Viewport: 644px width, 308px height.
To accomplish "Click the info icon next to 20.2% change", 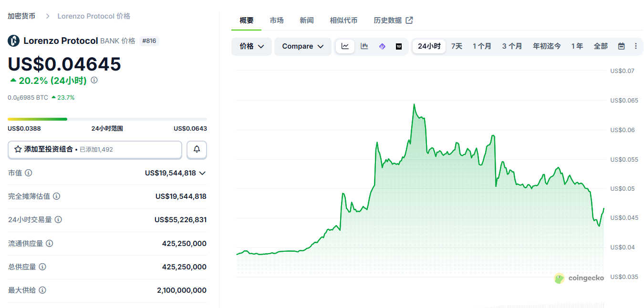I will tap(93, 80).
